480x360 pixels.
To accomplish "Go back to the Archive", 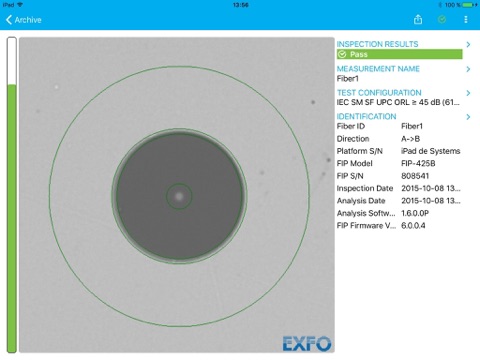I will pos(24,20).
